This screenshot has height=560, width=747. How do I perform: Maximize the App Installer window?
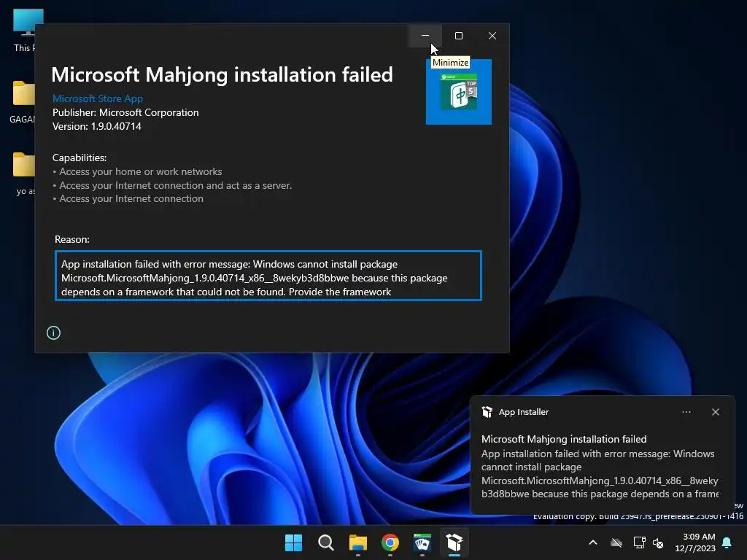tap(459, 36)
